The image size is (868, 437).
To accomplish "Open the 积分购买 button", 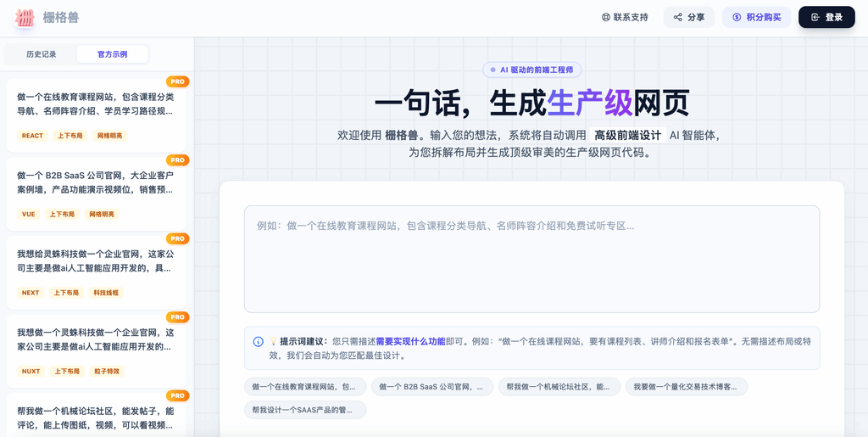I will point(757,17).
